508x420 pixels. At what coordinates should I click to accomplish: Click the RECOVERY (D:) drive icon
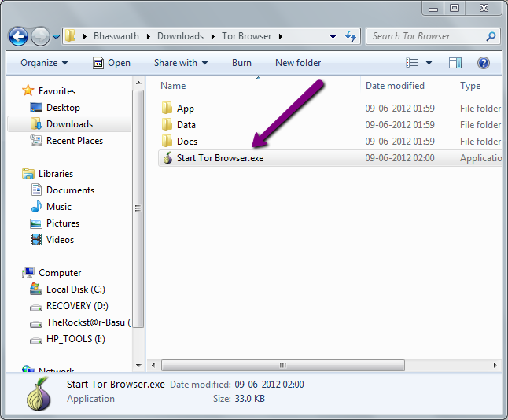tap(36, 308)
